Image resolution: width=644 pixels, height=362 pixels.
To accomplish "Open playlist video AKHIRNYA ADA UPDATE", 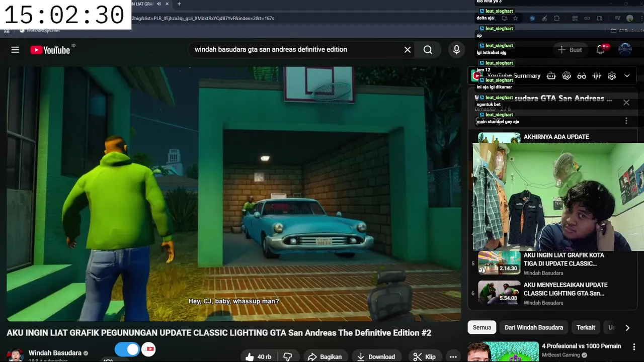I will click(556, 137).
